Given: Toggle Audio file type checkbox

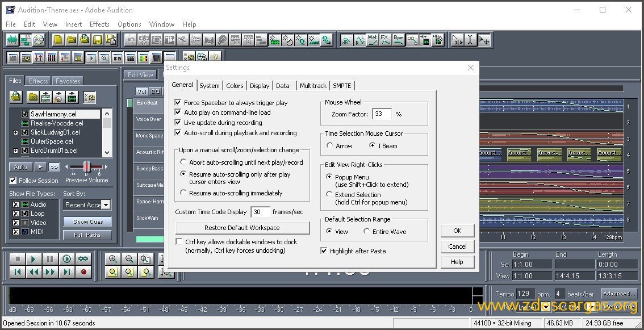Looking at the screenshot, I should (x=15, y=204).
